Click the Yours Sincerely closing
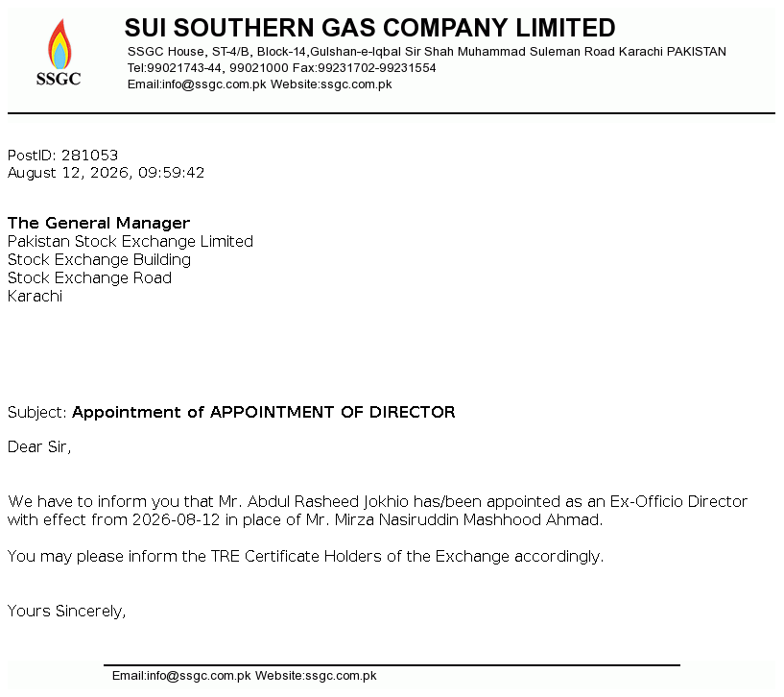784x697 pixels. pos(66,611)
